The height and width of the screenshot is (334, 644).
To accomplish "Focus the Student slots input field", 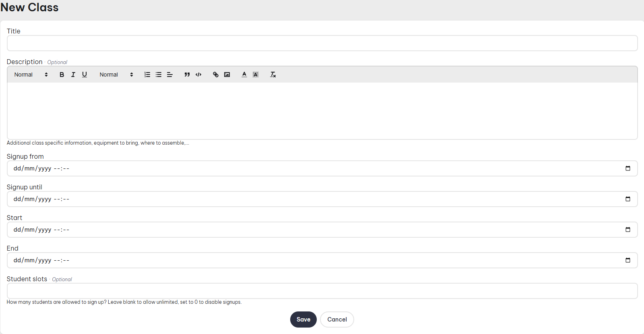I will 322,291.
